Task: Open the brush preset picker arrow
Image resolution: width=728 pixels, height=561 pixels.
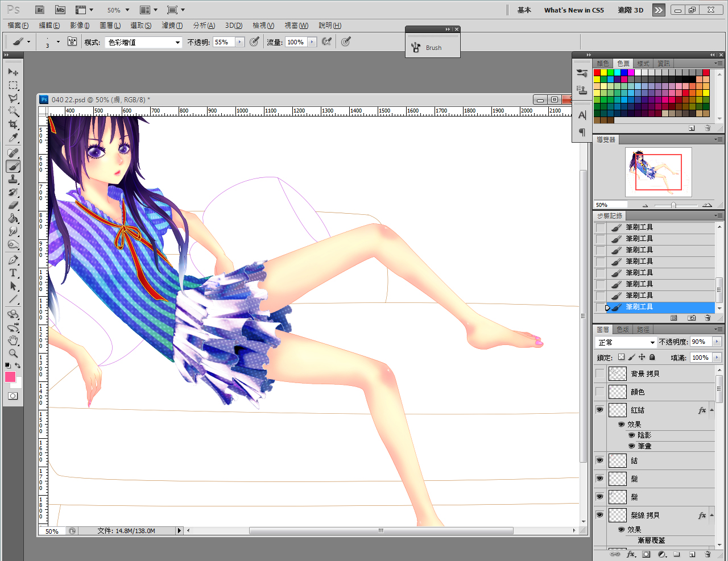Action: coord(58,42)
